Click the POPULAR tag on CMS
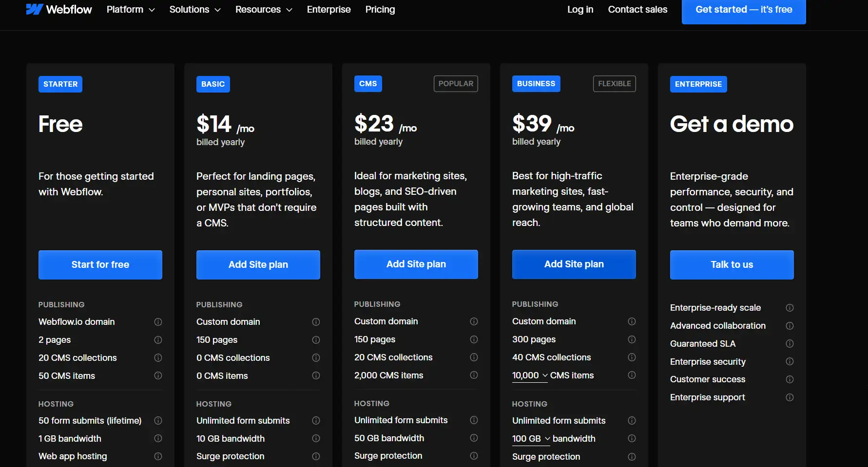This screenshot has width=868, height=467. pyautogui.click(x=456, y=84)
